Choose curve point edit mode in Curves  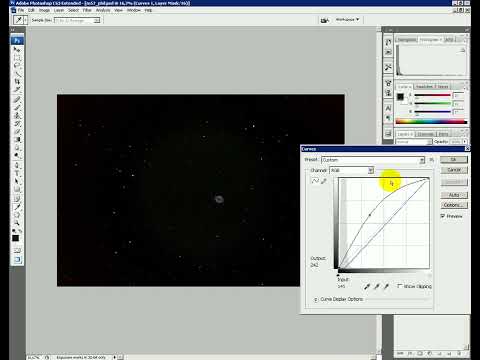tap(315, 181)
